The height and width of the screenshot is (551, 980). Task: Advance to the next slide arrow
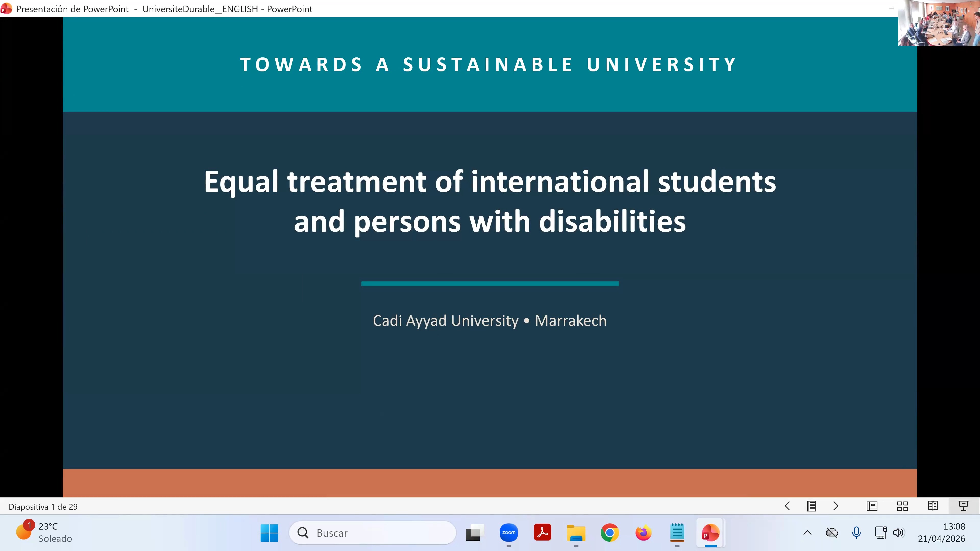tap(836, 506)
